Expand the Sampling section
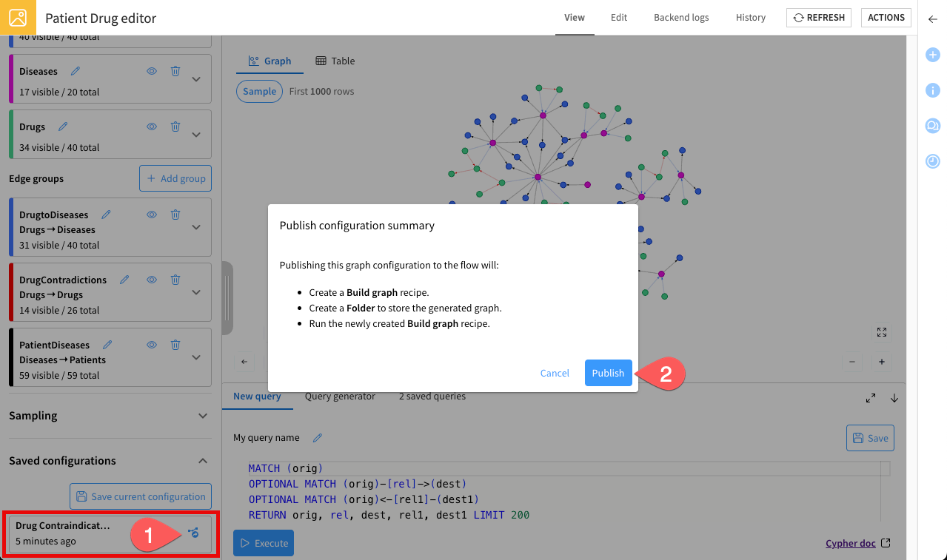Viewport: 947px width, 560px height. point(203,416)
